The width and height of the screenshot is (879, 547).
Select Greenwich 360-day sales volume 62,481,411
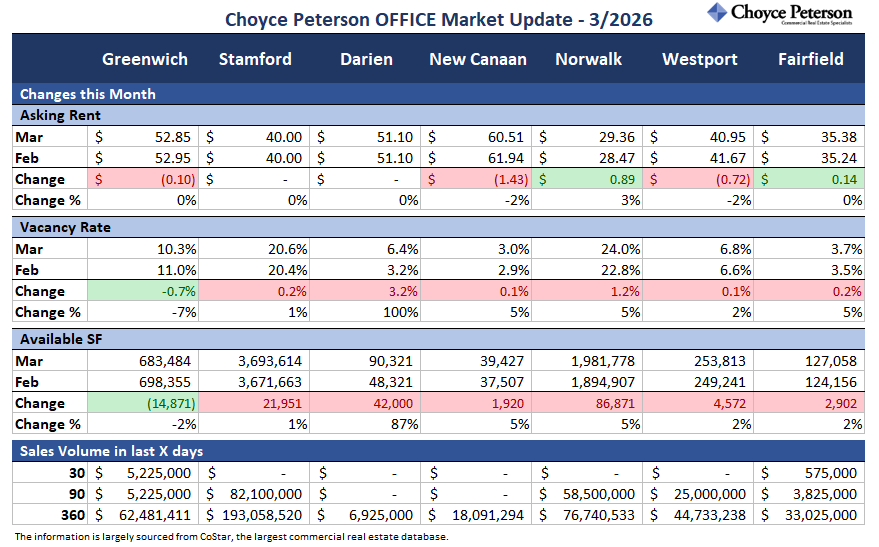pos(143,515)
